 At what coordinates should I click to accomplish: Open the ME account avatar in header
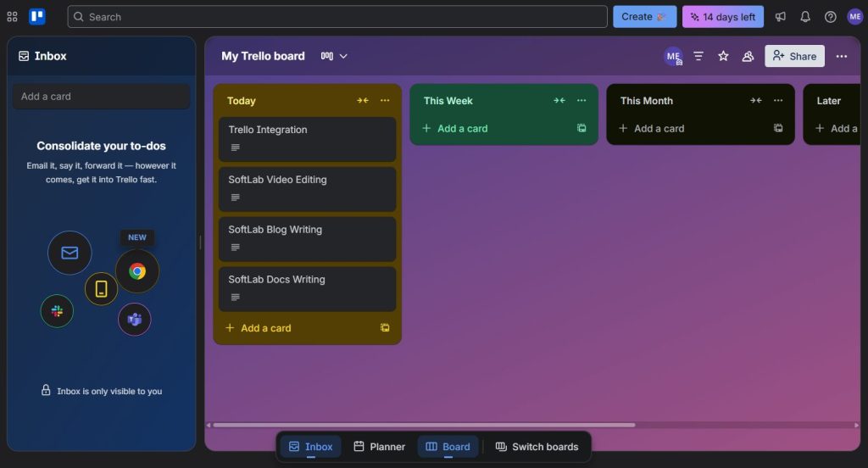[855, 17]
